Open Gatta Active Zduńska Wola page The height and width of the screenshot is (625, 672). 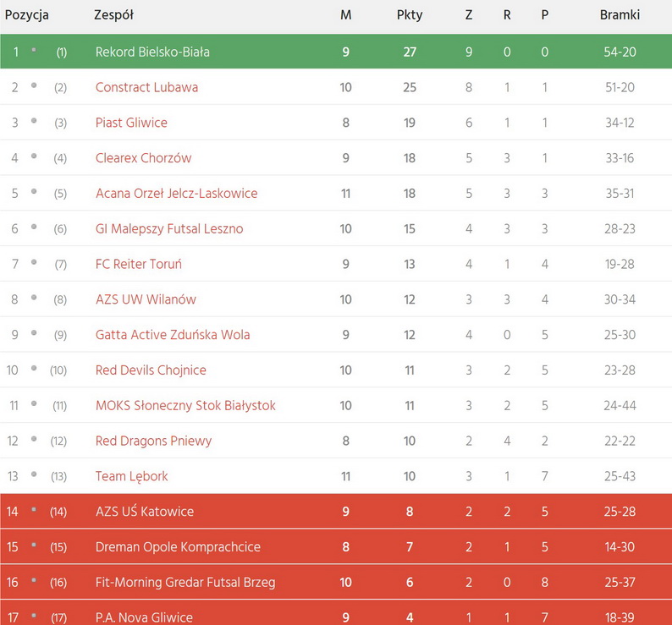tap(173, 335)
